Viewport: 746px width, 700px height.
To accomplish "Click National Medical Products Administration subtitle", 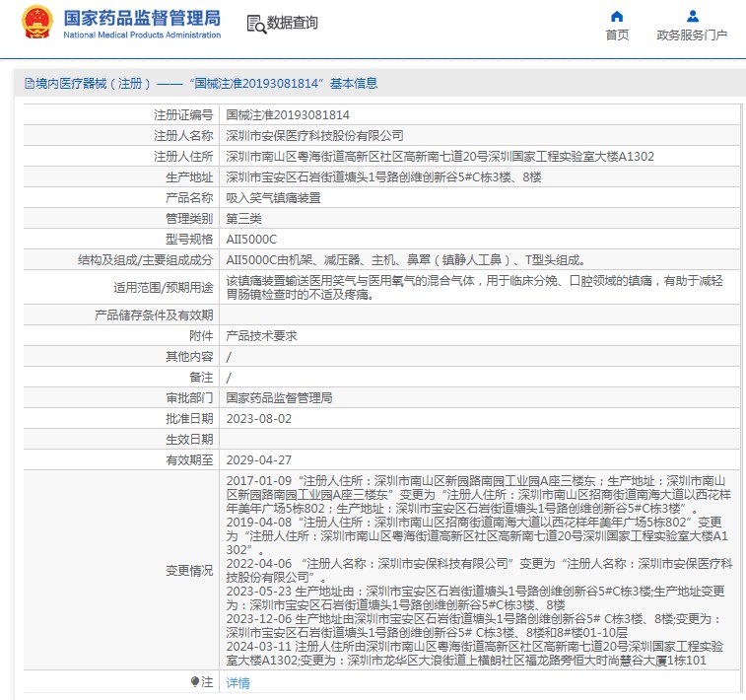I will click(x=142, y=35).
